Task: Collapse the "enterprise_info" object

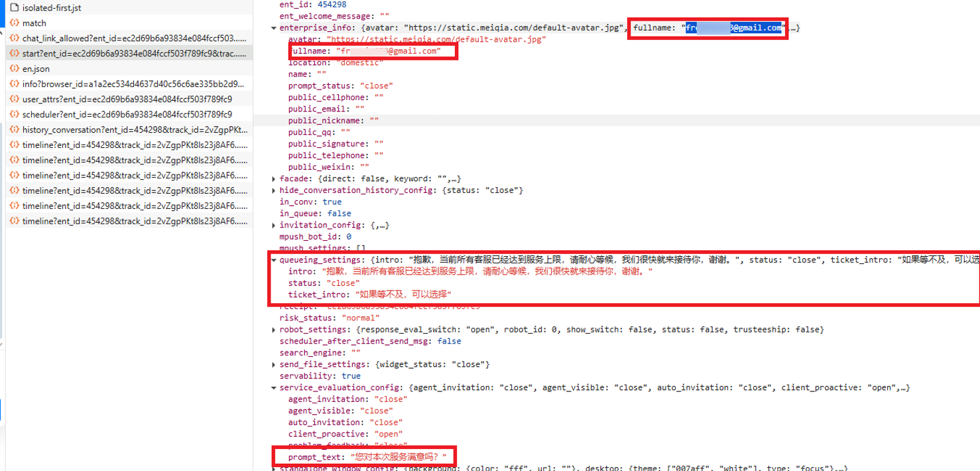Action: click(274, 28)
